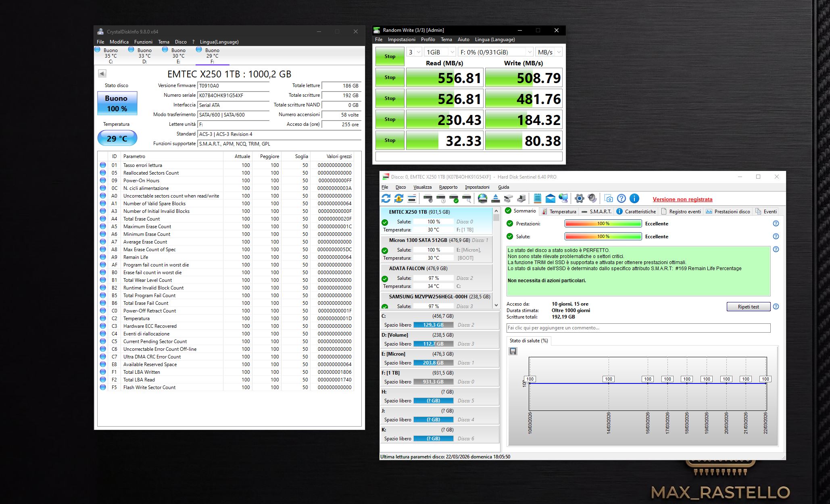Select the D: disk status orb in CrystalDiskInfo

[131, 50]
